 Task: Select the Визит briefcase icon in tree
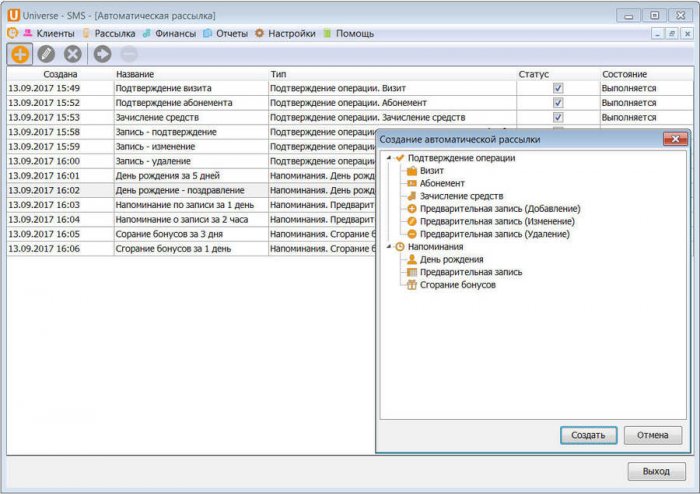pos(411,171)
